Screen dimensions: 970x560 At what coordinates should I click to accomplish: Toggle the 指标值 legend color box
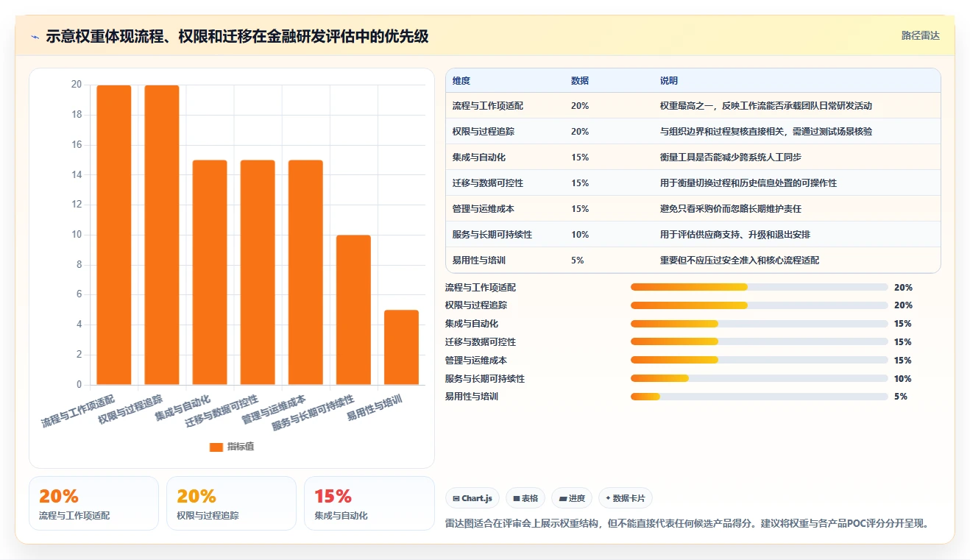point(216,447)
